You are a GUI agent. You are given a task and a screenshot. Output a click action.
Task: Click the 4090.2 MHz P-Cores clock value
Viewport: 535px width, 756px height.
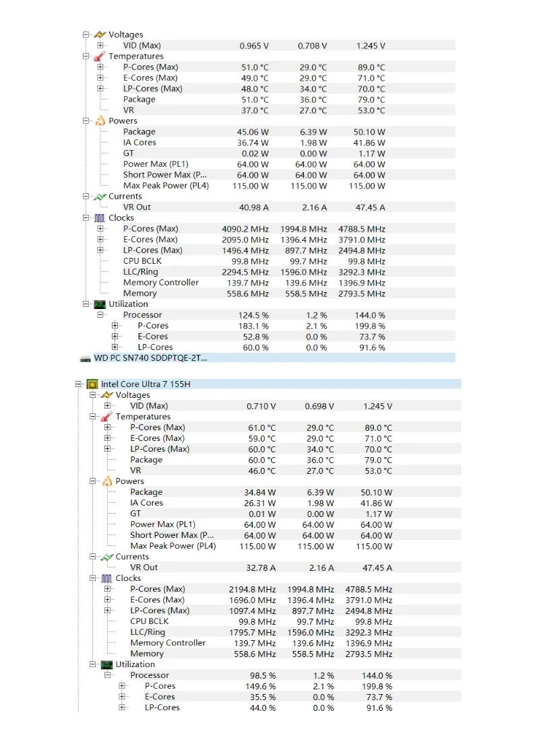pos(245,229)
